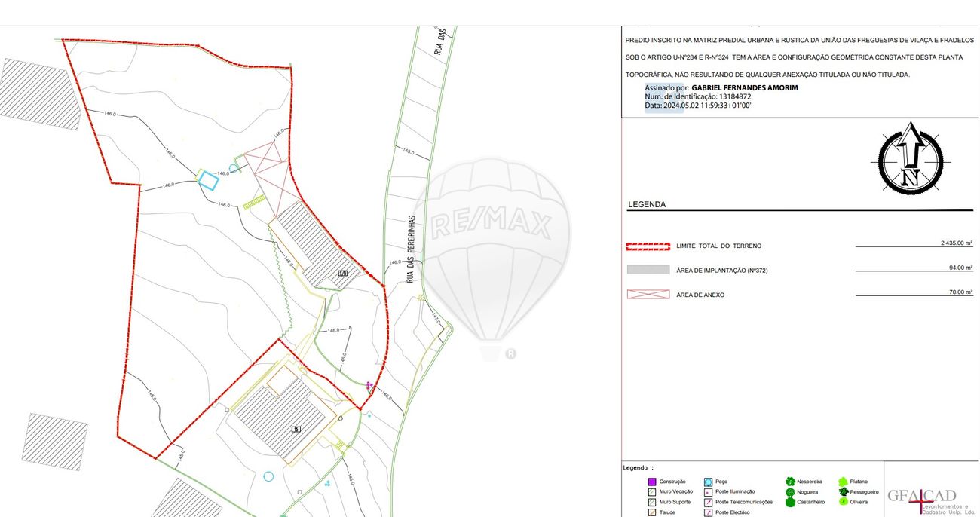980x517 pixels.
Task: Click the LEGENDA heading
Action: point(647,204)
